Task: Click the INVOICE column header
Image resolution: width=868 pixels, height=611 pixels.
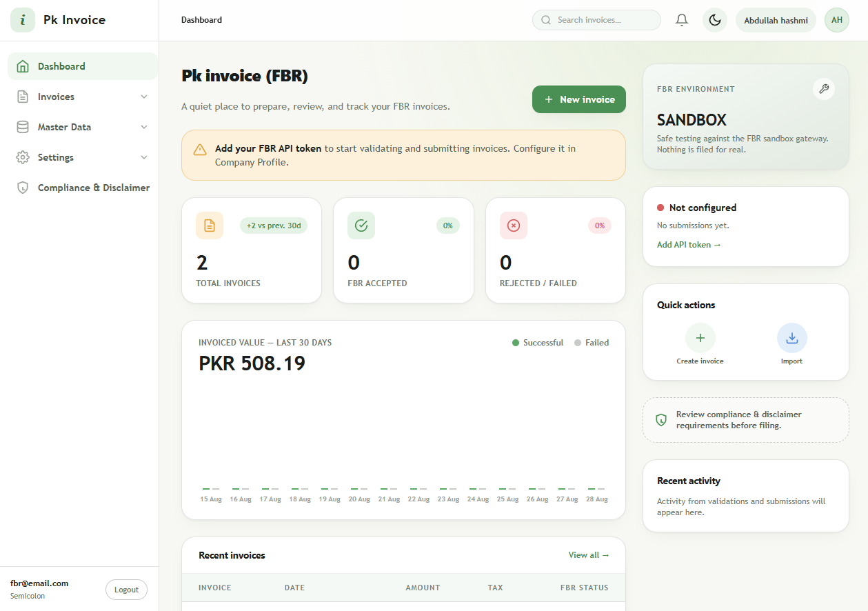Action: 215,588
